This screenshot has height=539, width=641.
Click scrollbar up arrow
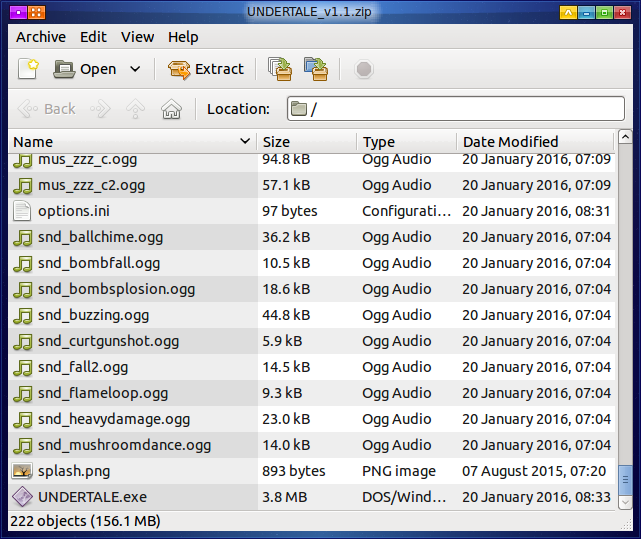(x=625, y=136)
